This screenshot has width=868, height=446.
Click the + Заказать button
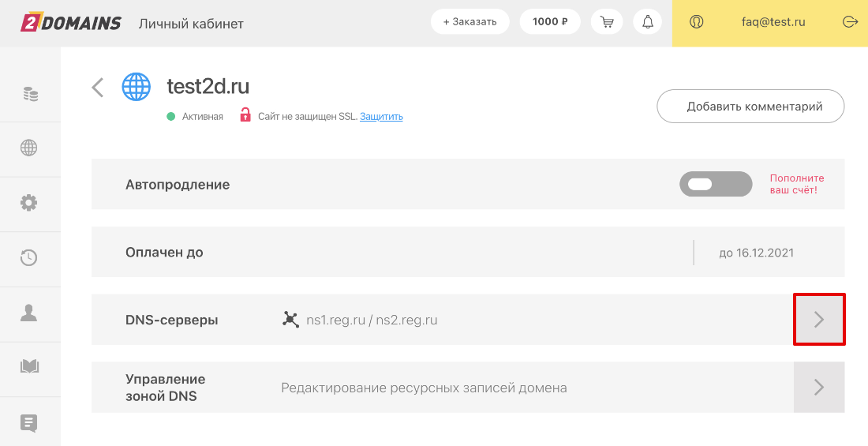click(470, 22)
